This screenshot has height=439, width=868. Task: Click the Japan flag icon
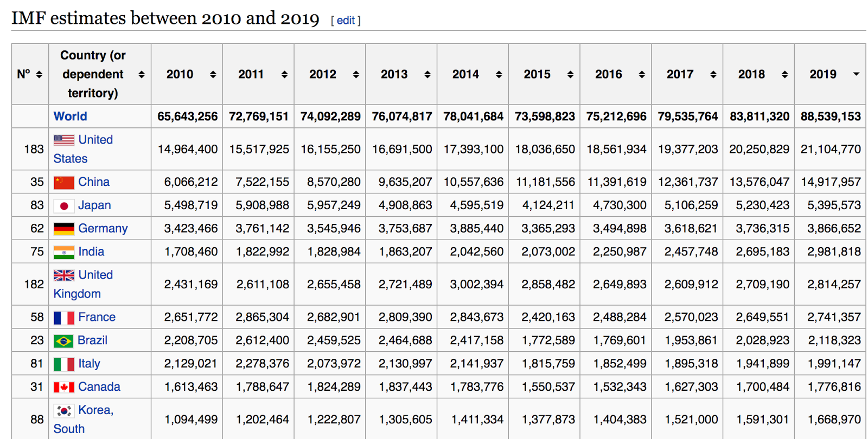[x=64, y=206]
